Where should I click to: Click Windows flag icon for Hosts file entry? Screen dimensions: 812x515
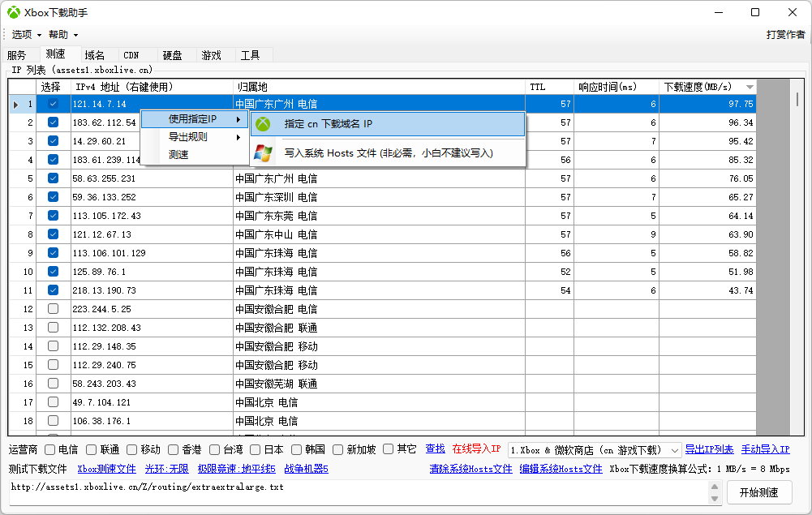264,153
